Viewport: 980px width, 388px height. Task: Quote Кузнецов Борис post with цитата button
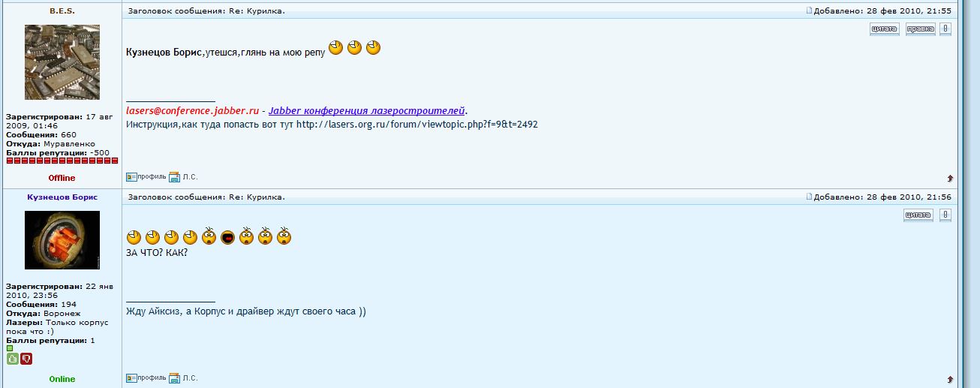[x=918, y=215]
